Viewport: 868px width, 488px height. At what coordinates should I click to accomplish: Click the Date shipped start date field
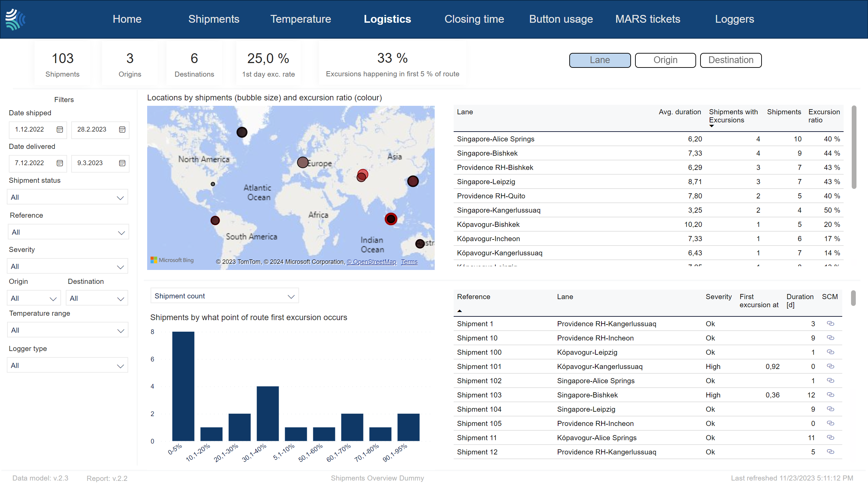[x=38, y=130]
